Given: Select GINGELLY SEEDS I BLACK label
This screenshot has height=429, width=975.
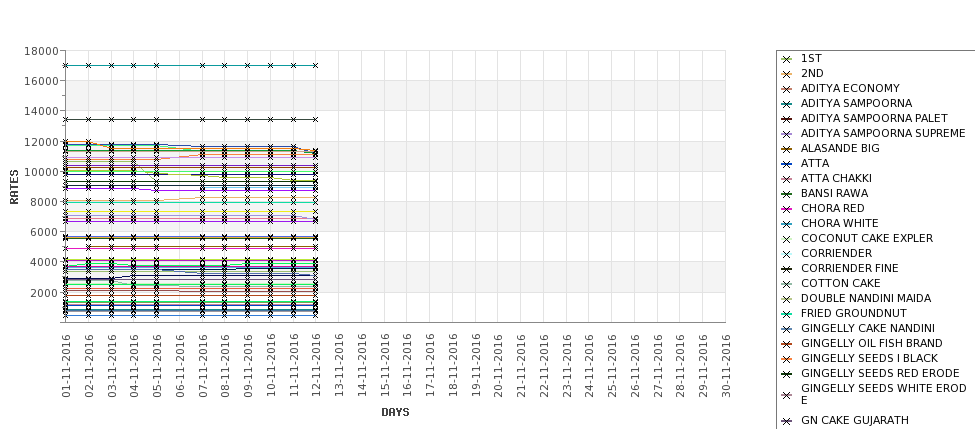Looking at the screenshot, I should pyautogui.click(x=869, y=358).
